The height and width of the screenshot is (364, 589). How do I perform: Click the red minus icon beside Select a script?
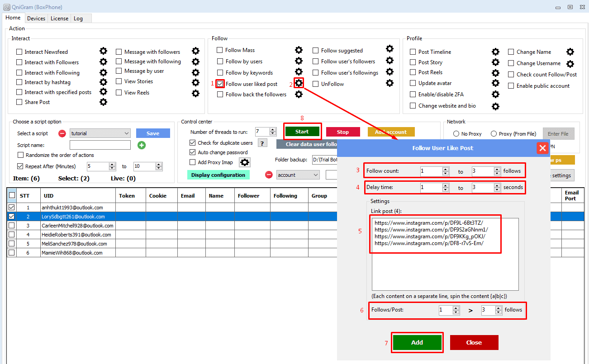pyautogui.click(x=62, y=133)
